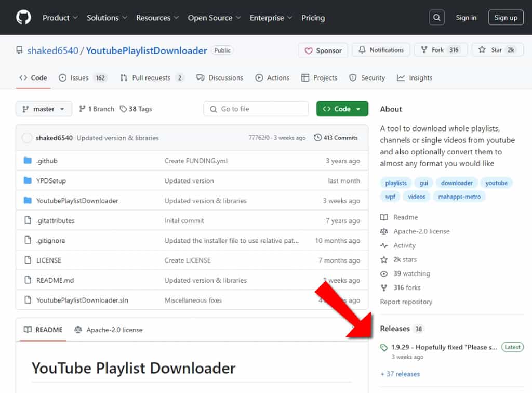Open the YoutubePlaylistDownloader.sln file

[82, 300]
